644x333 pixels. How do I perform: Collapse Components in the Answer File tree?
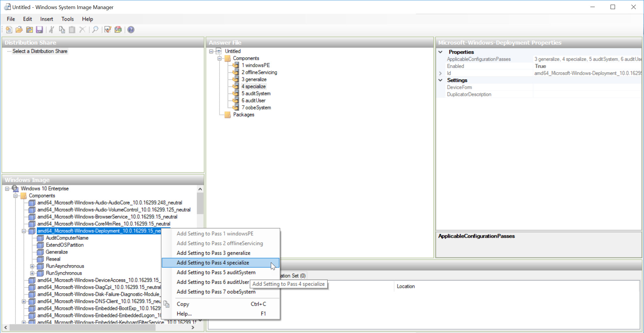pos(219,58)
